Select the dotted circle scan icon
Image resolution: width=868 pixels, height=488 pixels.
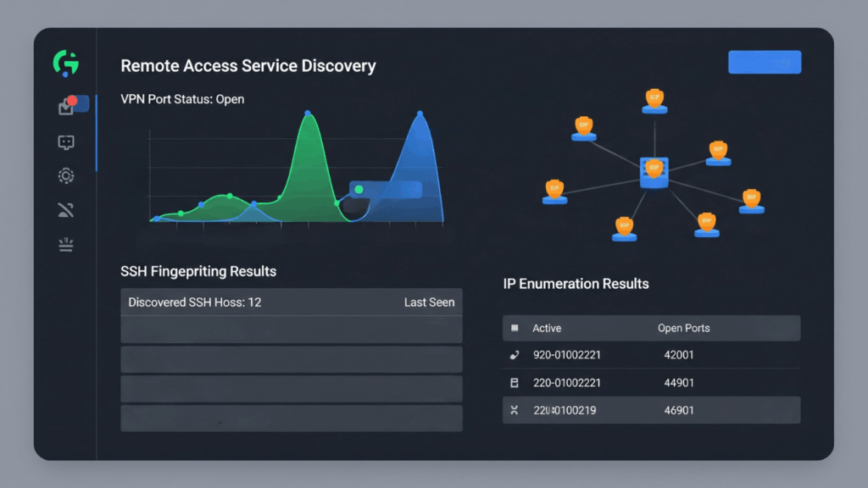(x=66, y=175)
